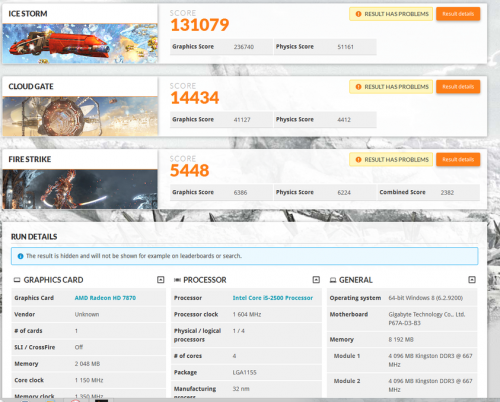Viewport: 500px width, 402px height.
Task: Click the SLI / CrossFire 'Off' value
Action: pyautogui.click(x=79, y=347)
